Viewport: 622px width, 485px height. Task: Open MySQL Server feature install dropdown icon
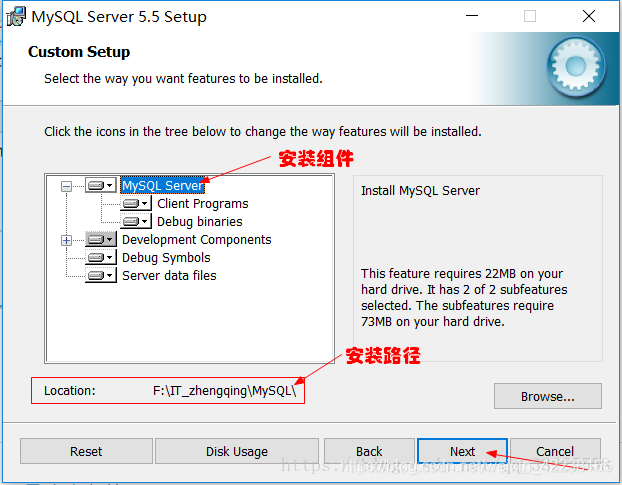101,185
